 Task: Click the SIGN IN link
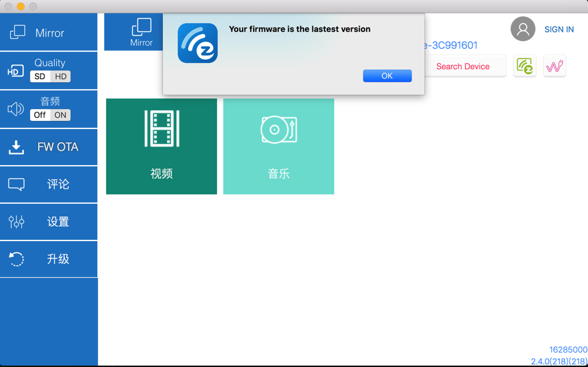click(x=559, y=30)
